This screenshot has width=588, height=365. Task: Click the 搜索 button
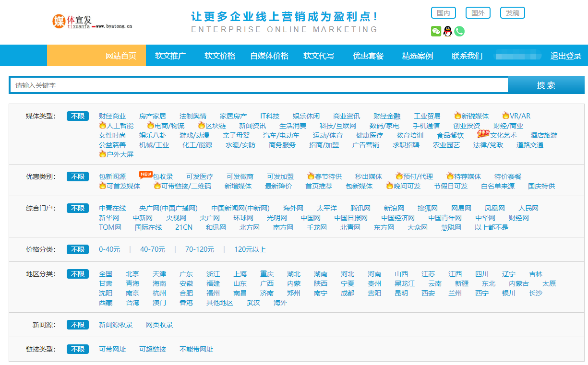click(546, 85)
